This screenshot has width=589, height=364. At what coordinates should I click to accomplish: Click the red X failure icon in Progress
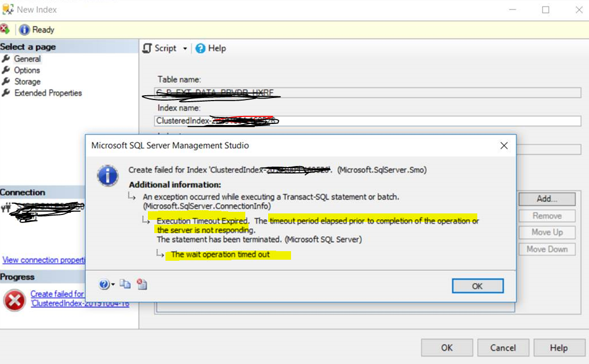click(x=15, y=300)
